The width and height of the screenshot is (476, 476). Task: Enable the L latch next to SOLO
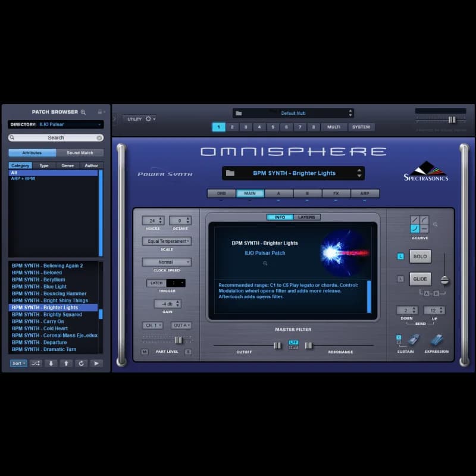(399, 256)
